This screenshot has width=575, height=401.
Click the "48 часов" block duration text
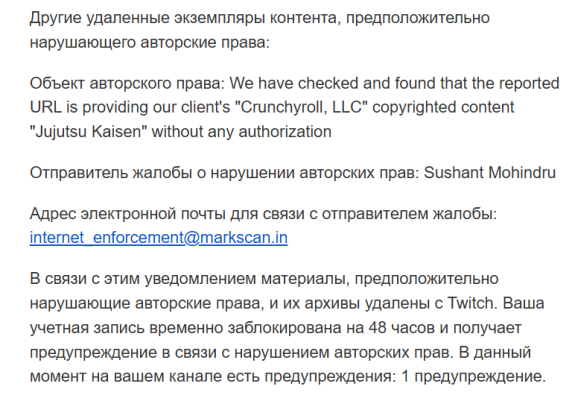403,327
